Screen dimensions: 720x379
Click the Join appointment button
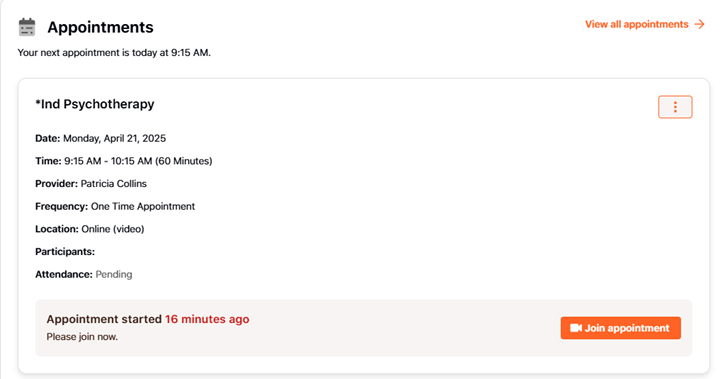tap(620, 328)
